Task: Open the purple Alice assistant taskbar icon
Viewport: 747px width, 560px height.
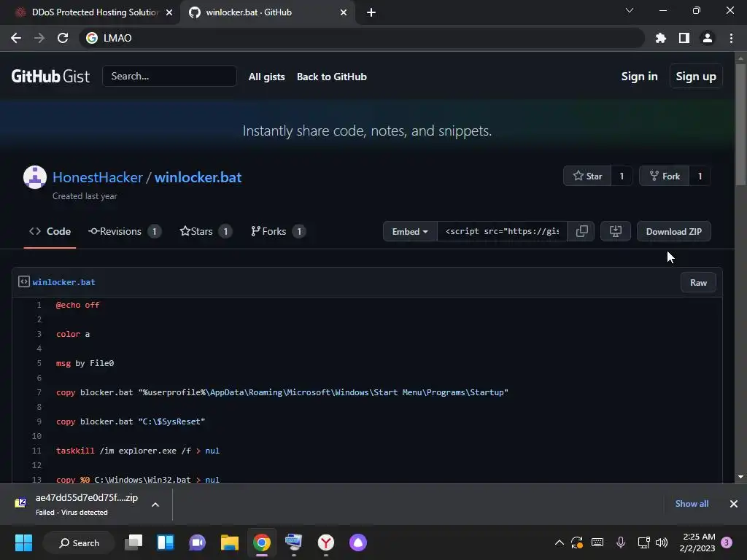Action: tap(357, 542)
